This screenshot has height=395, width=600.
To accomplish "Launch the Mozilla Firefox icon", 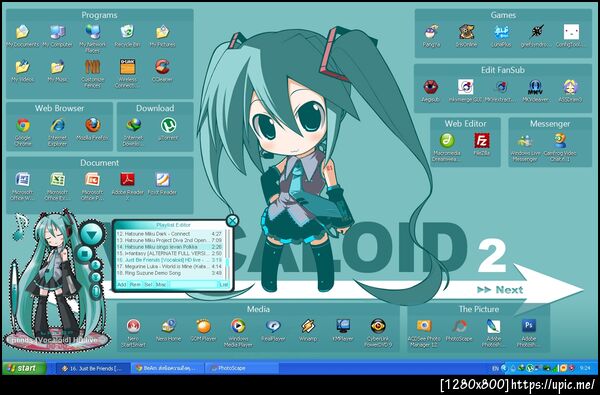I will point(93,125).
